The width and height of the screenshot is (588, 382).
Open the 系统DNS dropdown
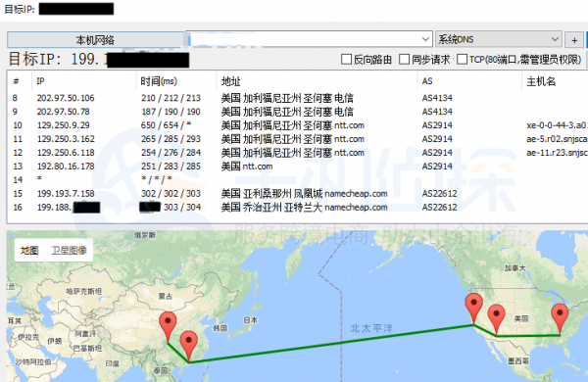(499, 39)
